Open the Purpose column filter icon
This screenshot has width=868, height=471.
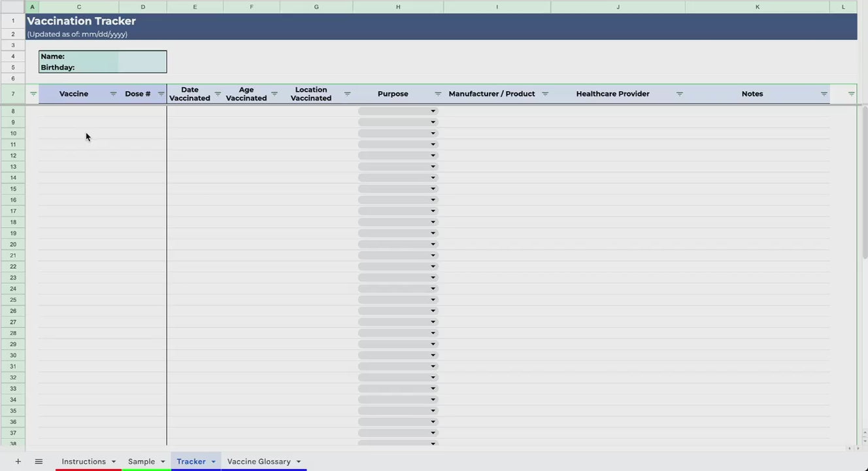tap(438, 94)
